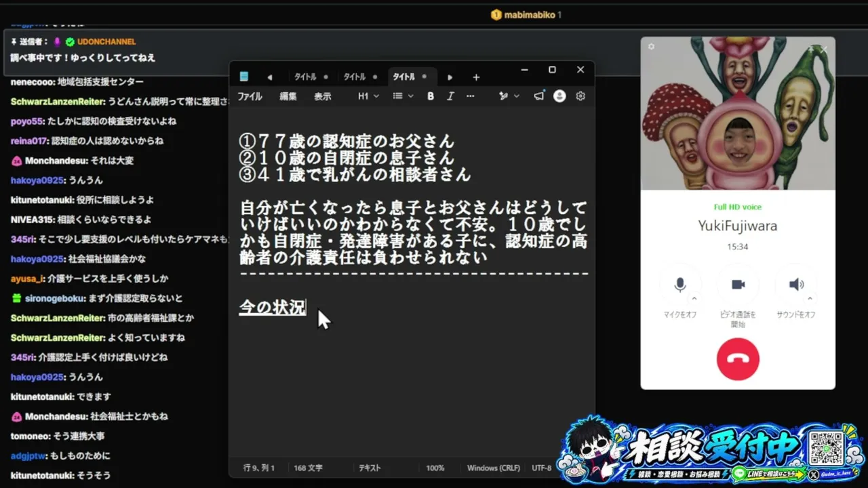Open the テキスト format selector in status bar
Image resolution: width=868 pixels, height=488 pixels.
pos(370,468)
